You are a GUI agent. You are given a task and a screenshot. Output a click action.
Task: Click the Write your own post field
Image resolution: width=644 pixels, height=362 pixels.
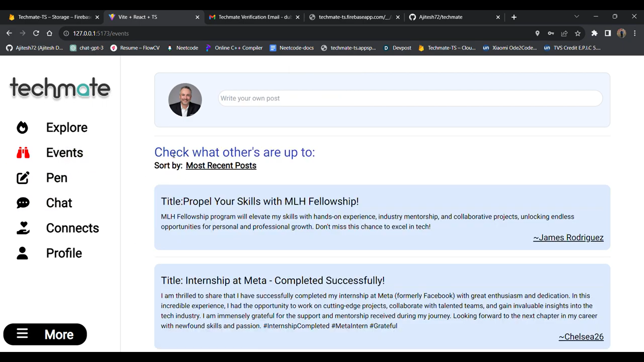coord(410,99)
